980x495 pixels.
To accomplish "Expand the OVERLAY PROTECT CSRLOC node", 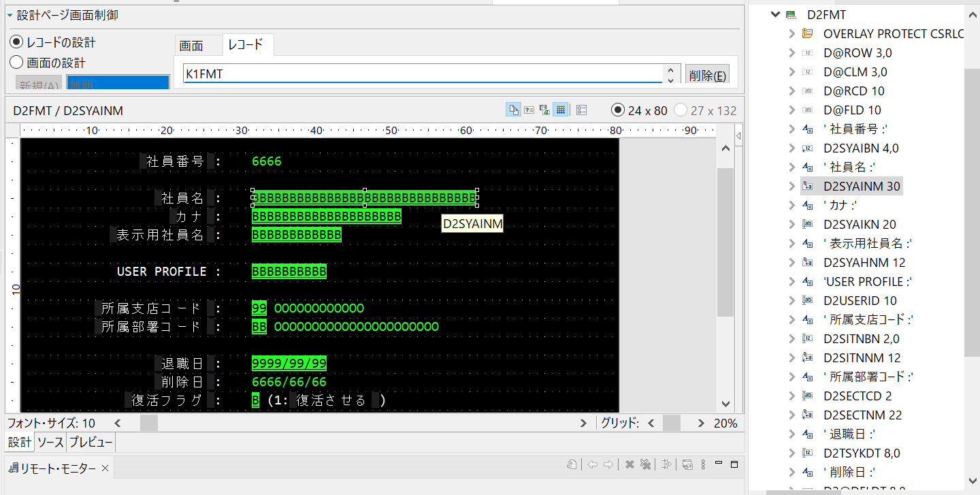I will [791, 33].
